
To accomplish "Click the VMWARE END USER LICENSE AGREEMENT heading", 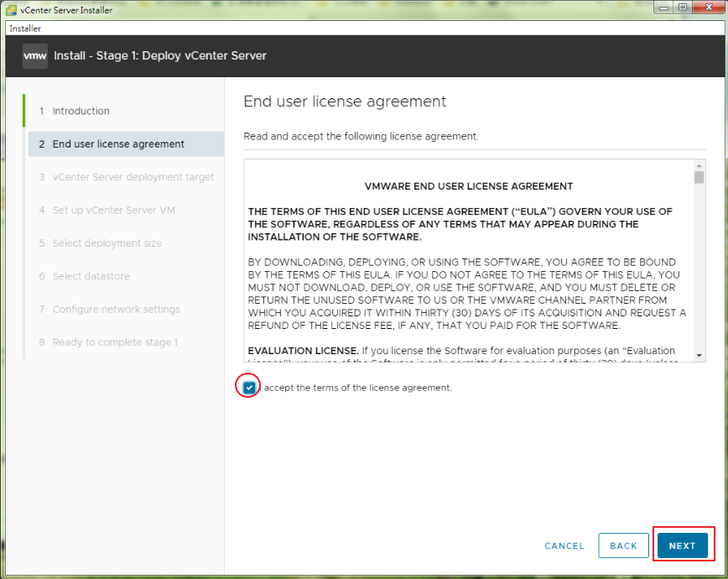I will [469, 186].
